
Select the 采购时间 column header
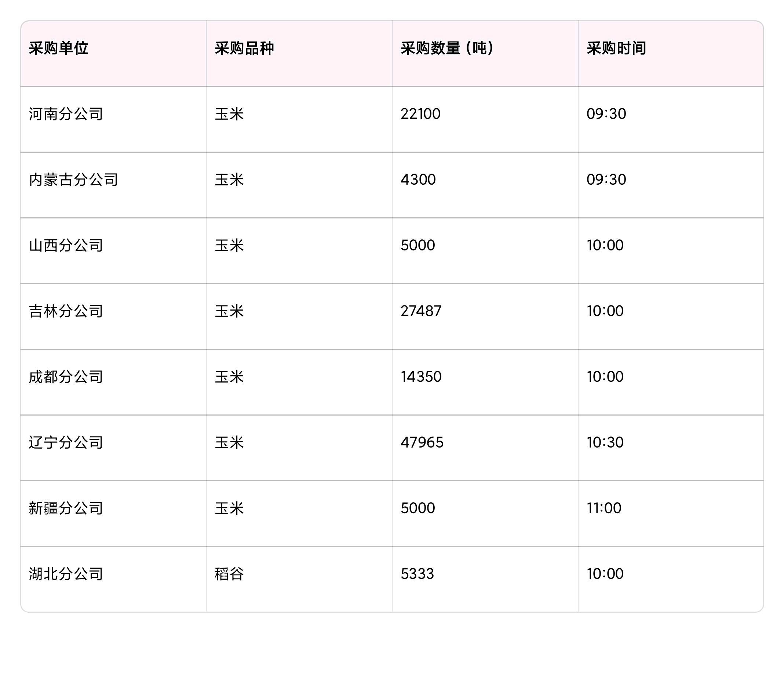(616, 48)
